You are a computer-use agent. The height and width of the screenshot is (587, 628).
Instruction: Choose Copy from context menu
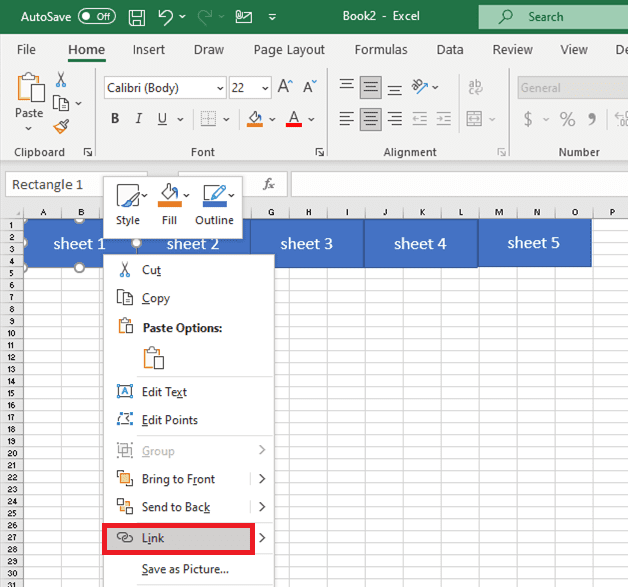[189, 298]
